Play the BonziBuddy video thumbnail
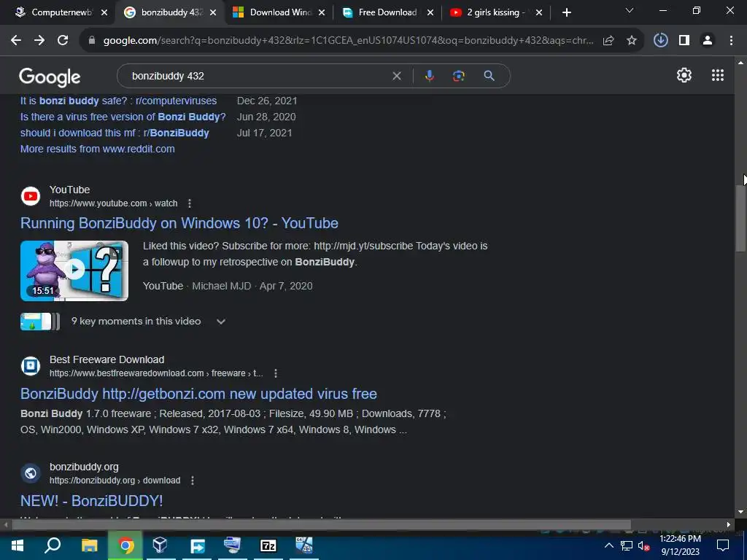 point(74,271)
